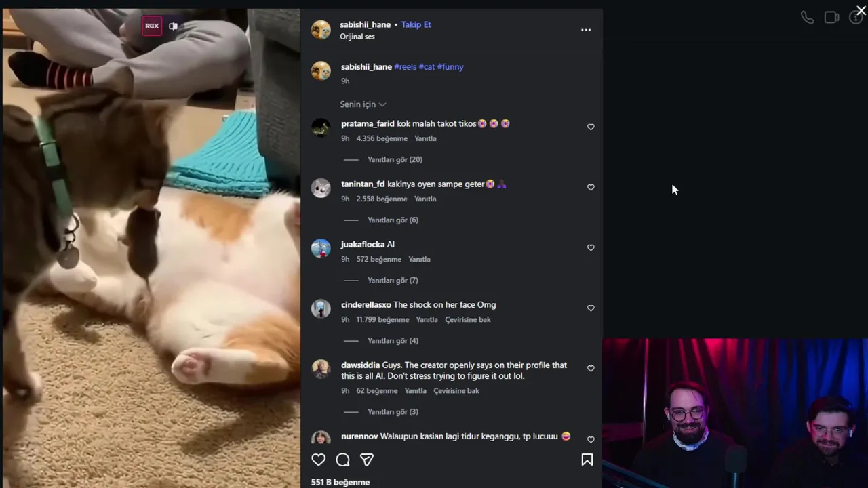
Task: Expand the Senin için dropdown
Action: [x=363, y=104]
